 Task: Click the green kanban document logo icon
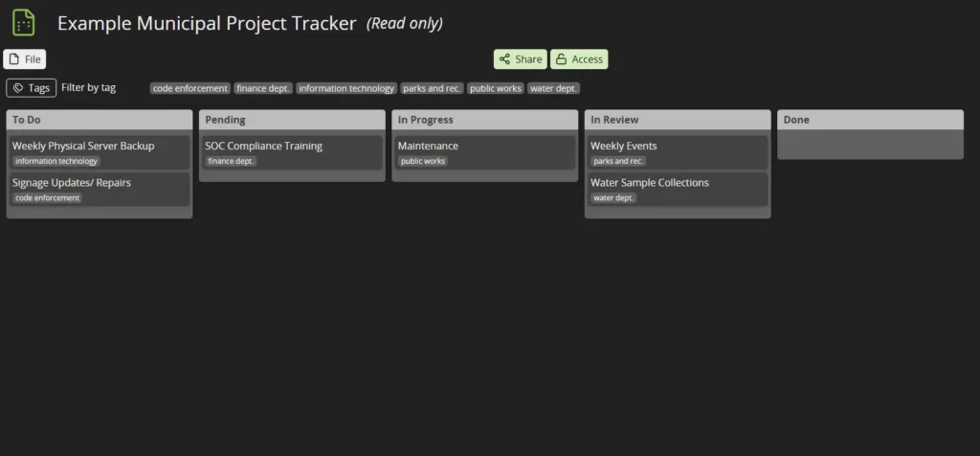(x=24, y=23)
